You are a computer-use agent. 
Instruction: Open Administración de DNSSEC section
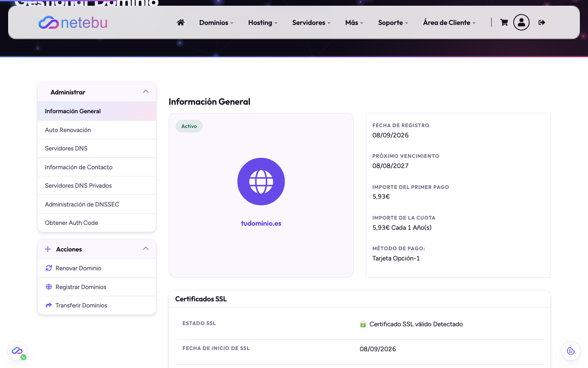(97, 204)
